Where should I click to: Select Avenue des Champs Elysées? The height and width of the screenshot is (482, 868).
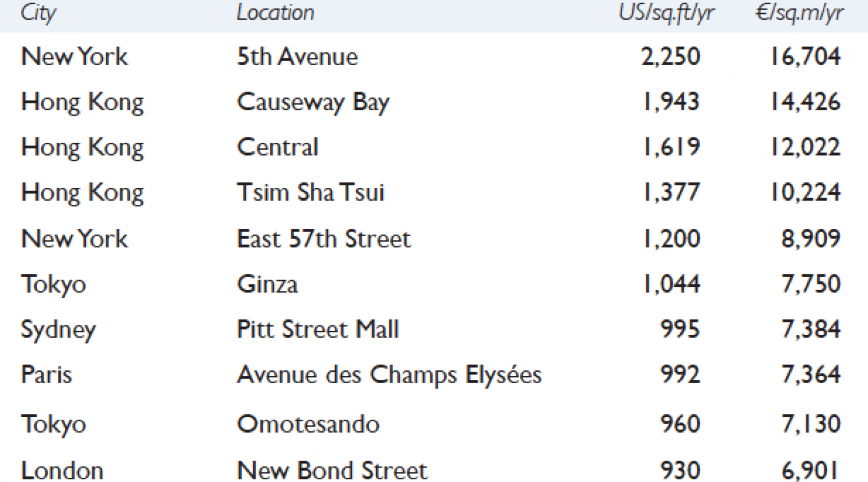[x=389, y=375]
